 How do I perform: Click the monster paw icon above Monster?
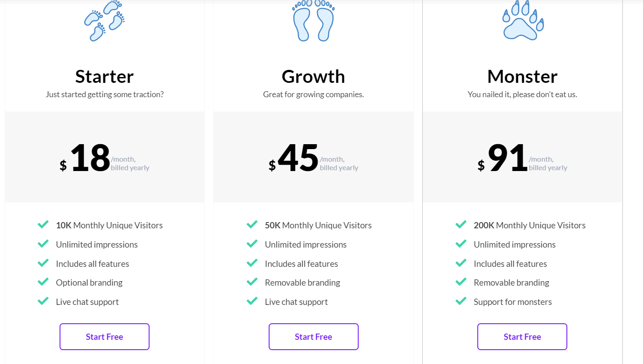coord(522,20)
